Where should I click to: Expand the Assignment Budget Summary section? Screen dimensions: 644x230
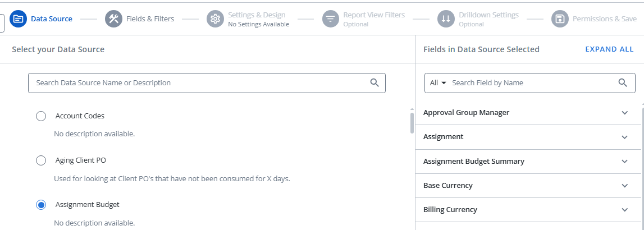(625, 162)
